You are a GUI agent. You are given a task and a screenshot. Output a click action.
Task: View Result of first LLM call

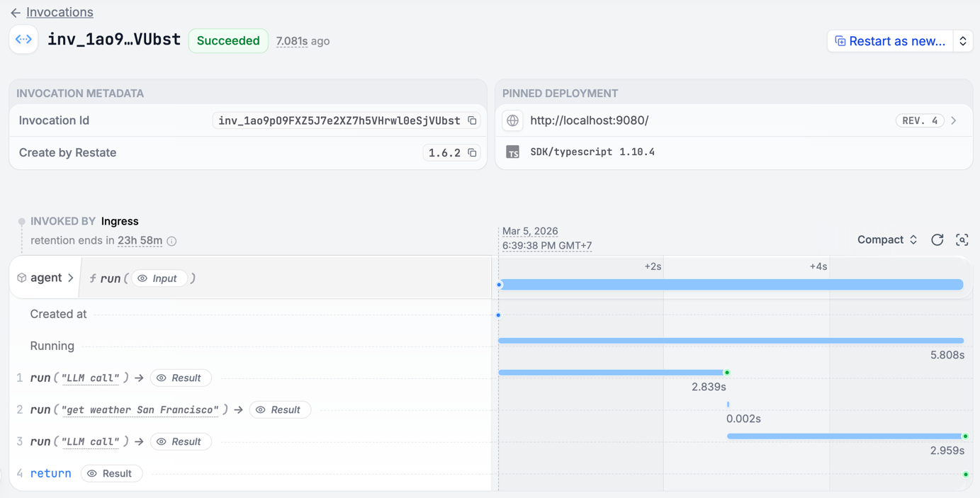(180, 378)
